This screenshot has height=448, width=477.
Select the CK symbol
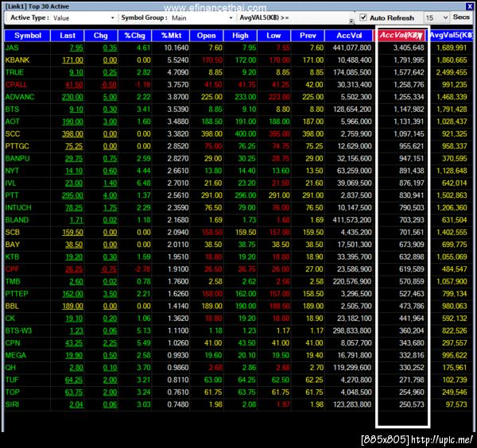pyautogui.click(x=10, y=319)
